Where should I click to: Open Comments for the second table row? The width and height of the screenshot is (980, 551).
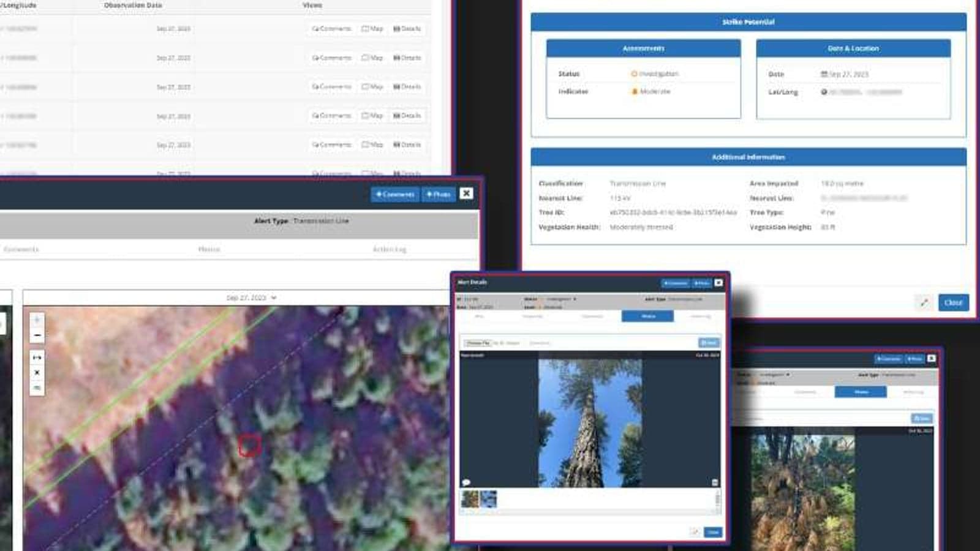click(x=331, y=58)
